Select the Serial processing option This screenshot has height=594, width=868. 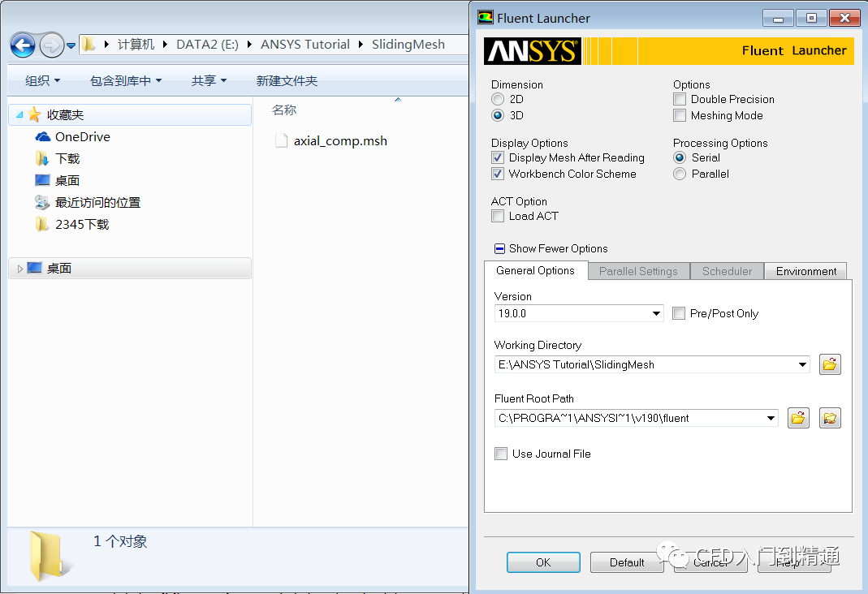pyautogui.click(x=680, y=157)
